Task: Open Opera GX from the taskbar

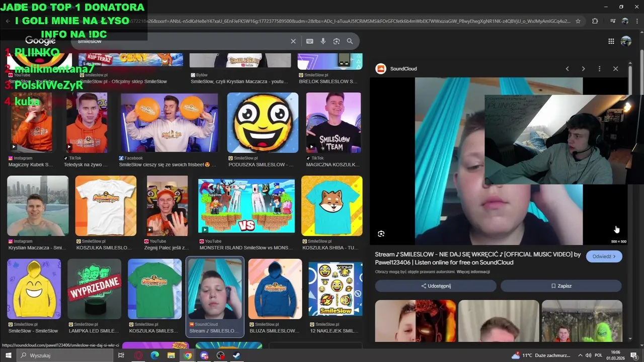Action: [138, 355]
